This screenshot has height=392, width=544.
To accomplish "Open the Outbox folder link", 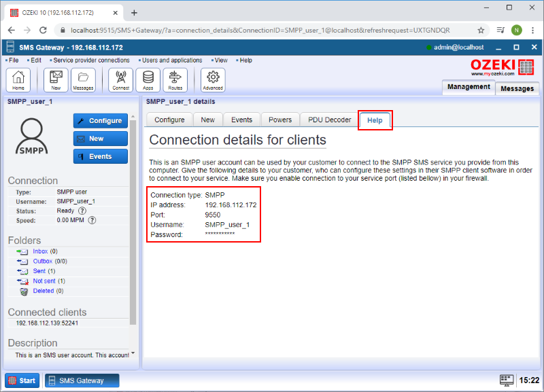I will point(43,261).
